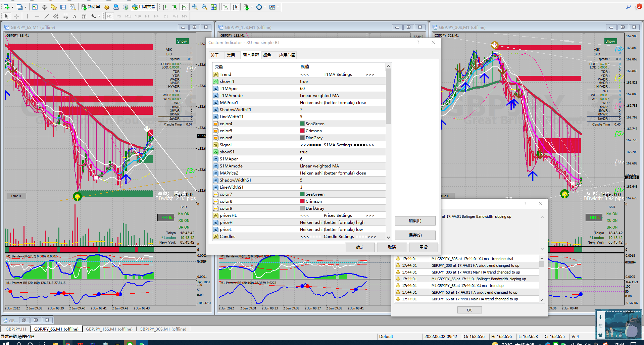The image size is (644, 345).
Task: Toggle the 自动交易 auto trading button
Action: coord(144,7)
